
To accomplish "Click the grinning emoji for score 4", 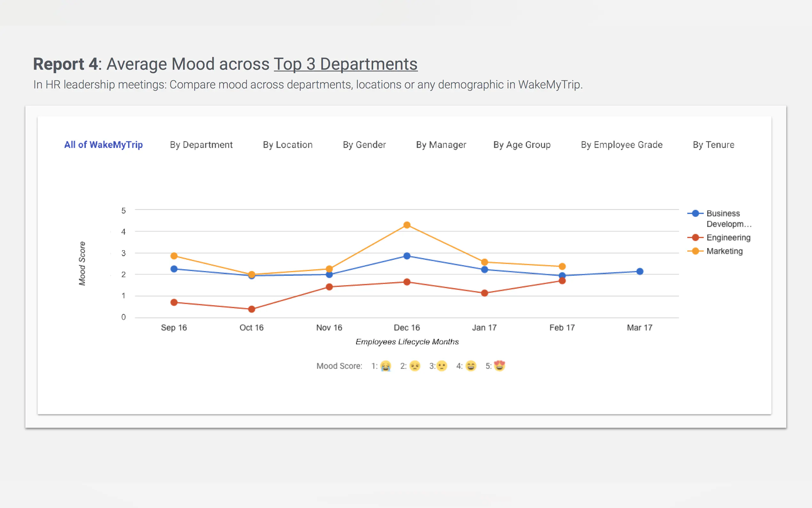I will pyautogui.click(x=471, y=366).
